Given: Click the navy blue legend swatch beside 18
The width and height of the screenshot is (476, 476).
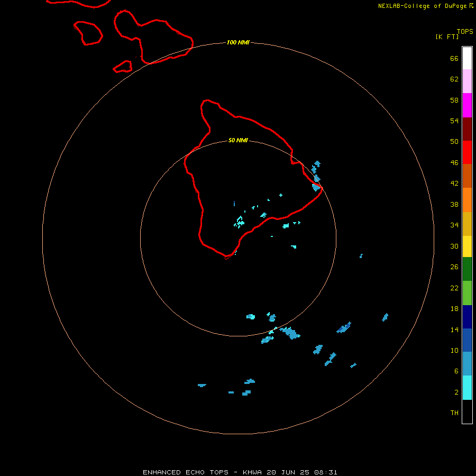Looking at the screenshot, I should click(x=467, y=317).
